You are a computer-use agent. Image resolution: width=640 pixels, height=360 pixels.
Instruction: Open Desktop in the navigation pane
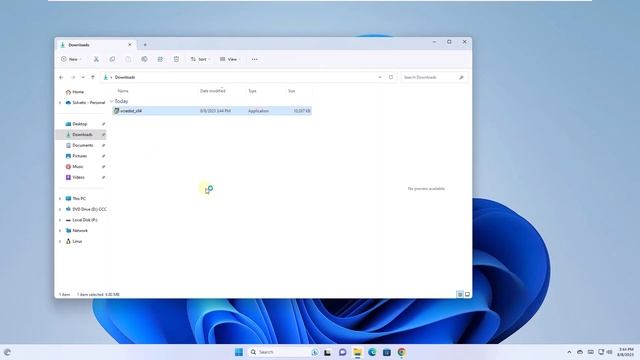(76, 124)
